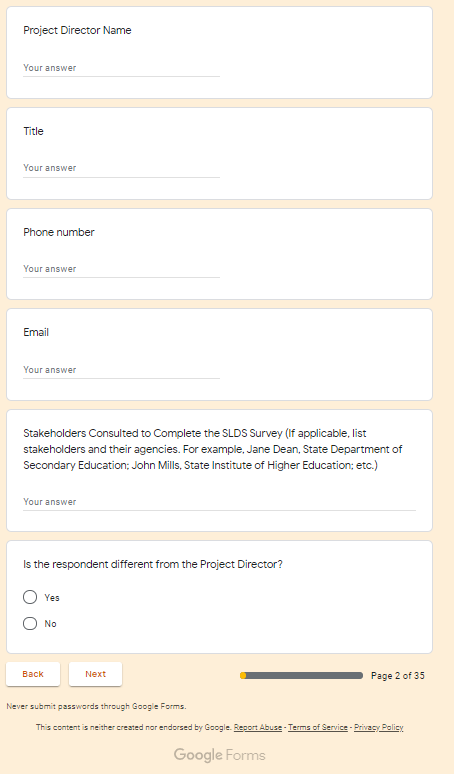Click the 'Project Director Name' question heading
Image resolution: width=454 pixels, height=774 pixels.
[x=77, y=30]
